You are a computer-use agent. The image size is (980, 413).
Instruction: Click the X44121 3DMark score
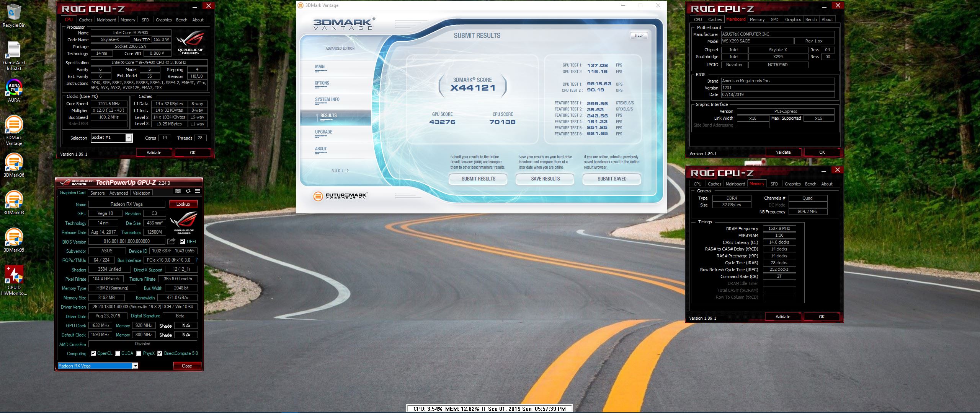click(x=473, y=88)
